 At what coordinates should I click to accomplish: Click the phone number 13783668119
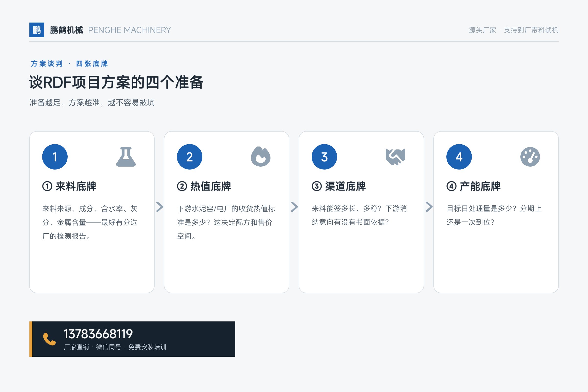[98, 334]
